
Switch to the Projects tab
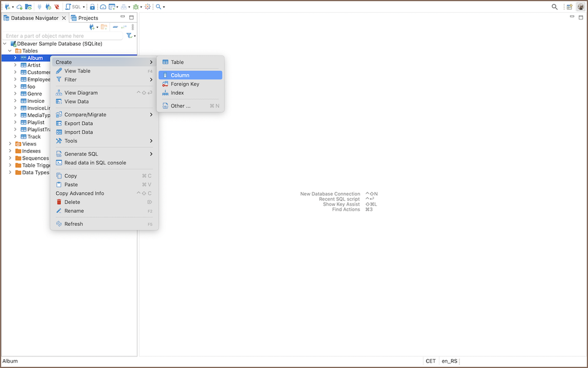click(x=88, y=18)
